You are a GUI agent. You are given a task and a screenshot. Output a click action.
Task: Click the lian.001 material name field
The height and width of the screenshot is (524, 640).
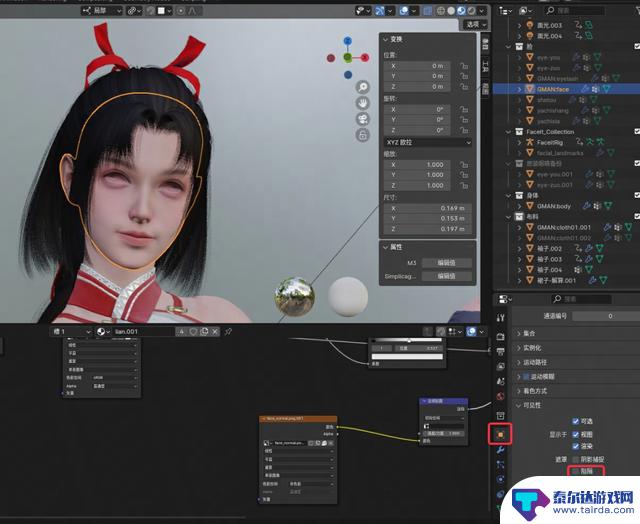click(144, 331)
